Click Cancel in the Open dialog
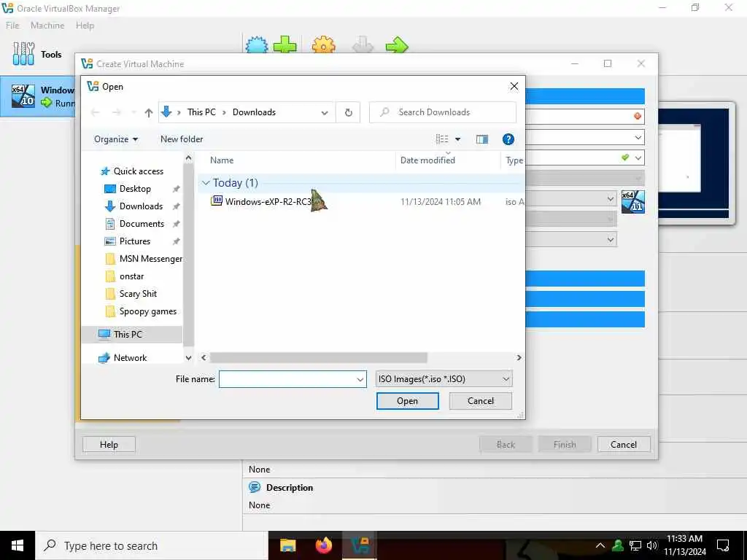Screen dimensions: 747x560 [480, 401]
